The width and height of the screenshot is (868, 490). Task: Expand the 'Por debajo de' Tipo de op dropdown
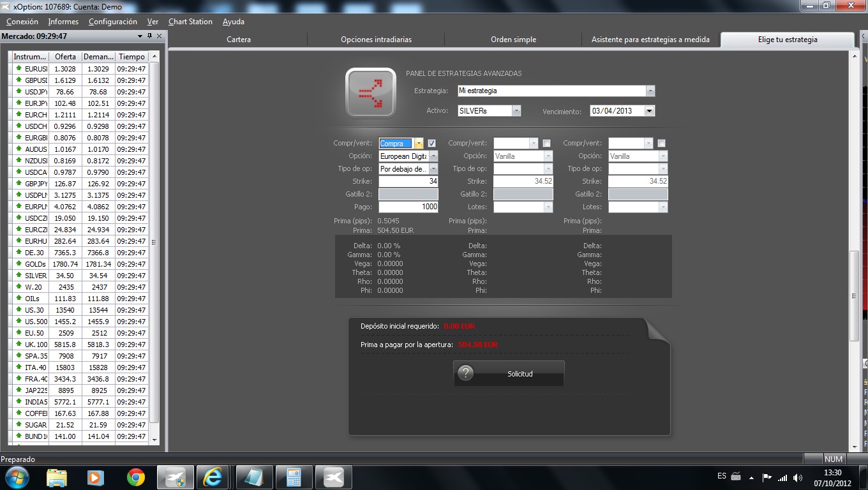click(x=433, y=168)
